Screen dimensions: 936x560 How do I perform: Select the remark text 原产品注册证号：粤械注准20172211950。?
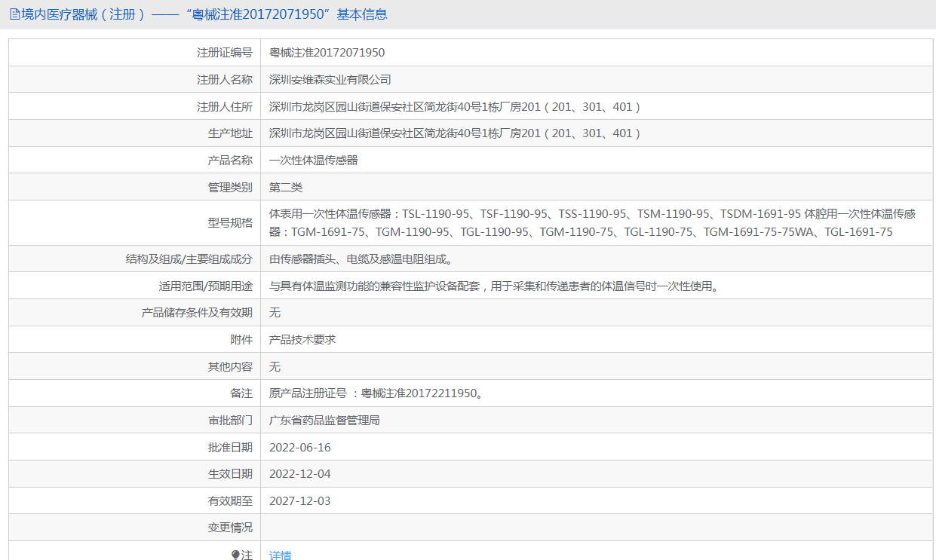376,393
